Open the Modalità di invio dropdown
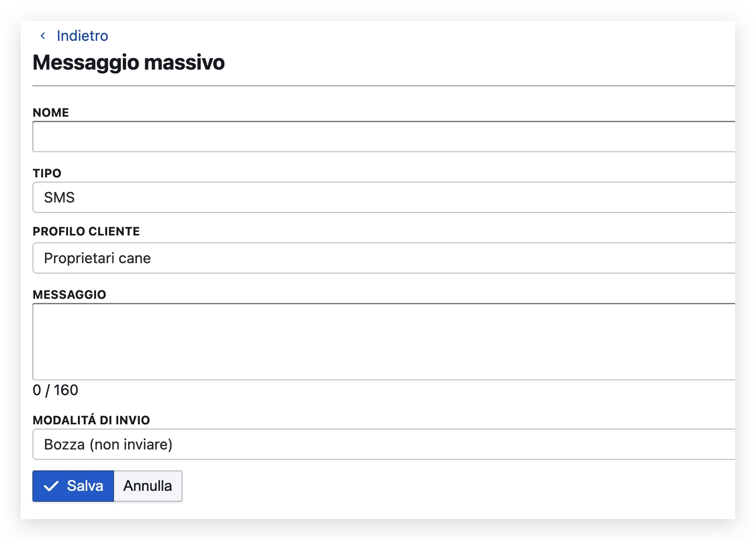 click(x=384, y=444)
